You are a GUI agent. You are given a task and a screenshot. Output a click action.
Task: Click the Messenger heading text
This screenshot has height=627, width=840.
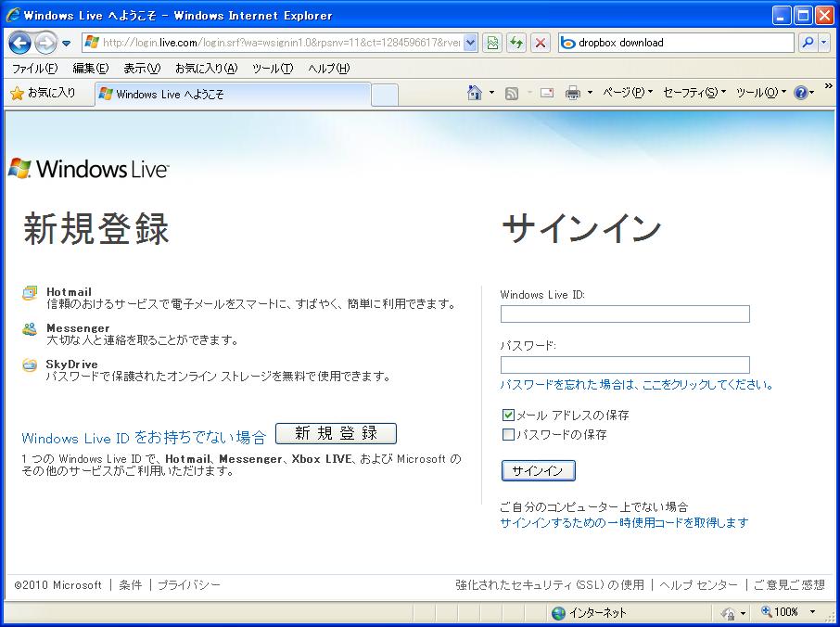point(78,328)
